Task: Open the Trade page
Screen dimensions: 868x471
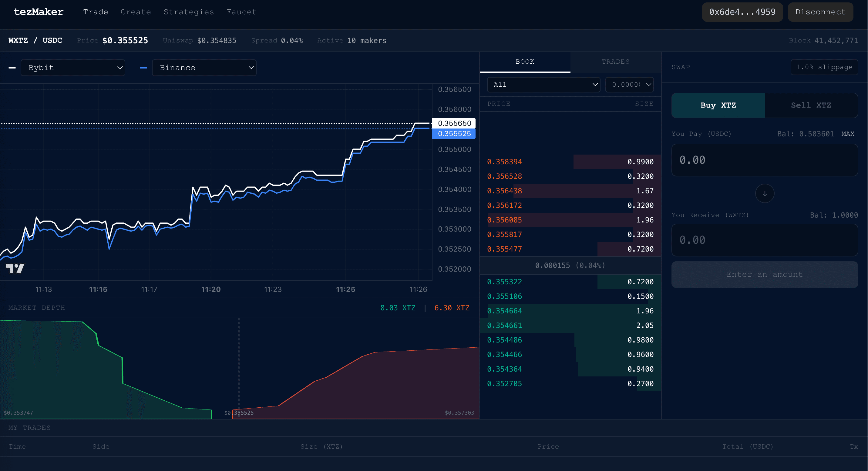Action: 96,12
